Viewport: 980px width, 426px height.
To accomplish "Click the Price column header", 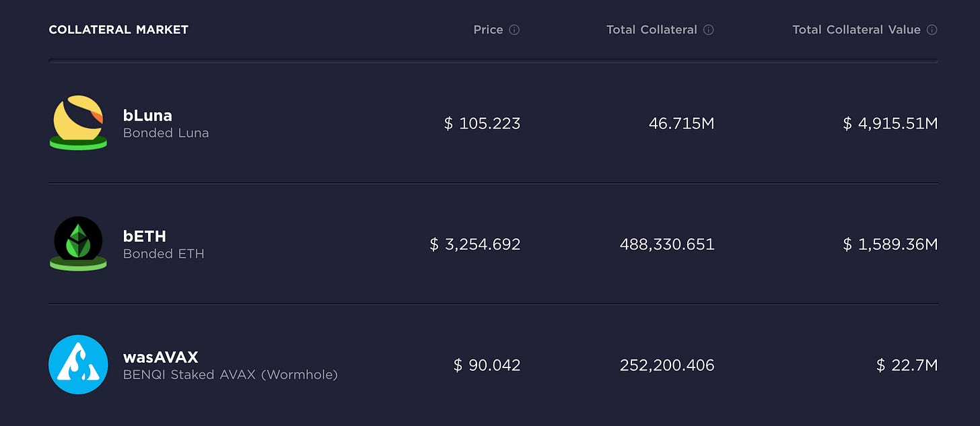I will (488, 30).
